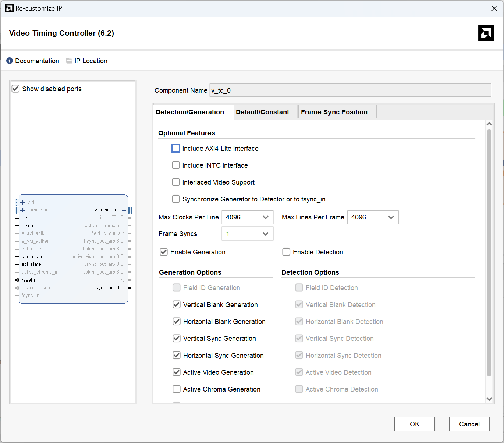504x443 pixels.
Task: Close the Re-customize IP dialog
Action: (x=494, y=8)
